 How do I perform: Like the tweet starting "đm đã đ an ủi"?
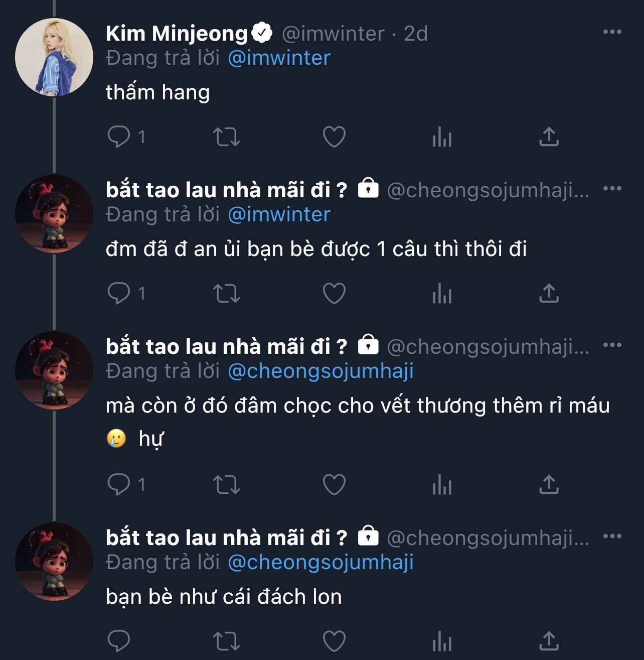[334, 293]
